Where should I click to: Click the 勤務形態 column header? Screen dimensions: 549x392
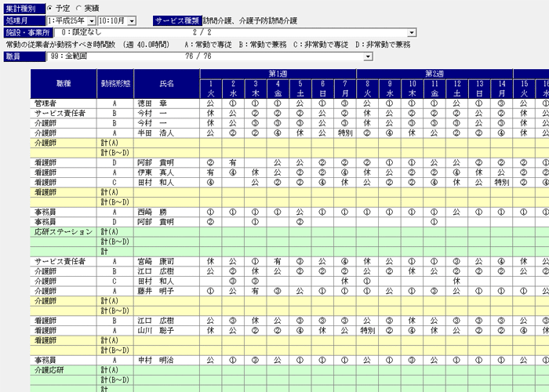(x=115, y=84)
